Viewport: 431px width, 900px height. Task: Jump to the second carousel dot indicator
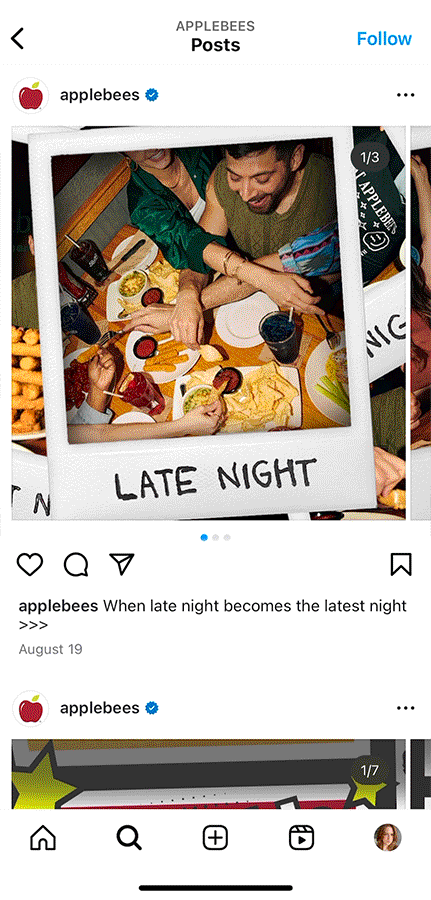click(215, 538)
